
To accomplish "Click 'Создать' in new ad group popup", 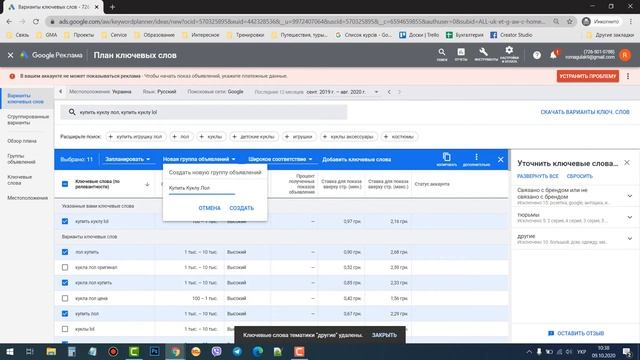I will click(x=242, y=208).
